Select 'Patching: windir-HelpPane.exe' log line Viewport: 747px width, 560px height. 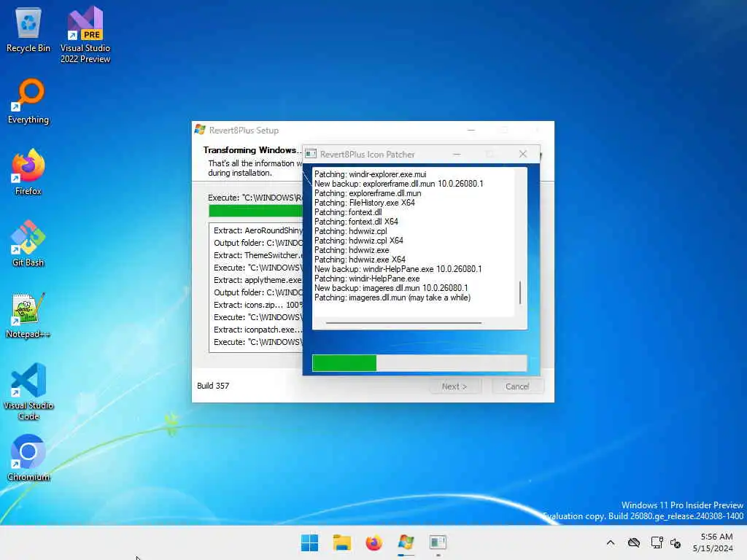[x=367, y=279]
